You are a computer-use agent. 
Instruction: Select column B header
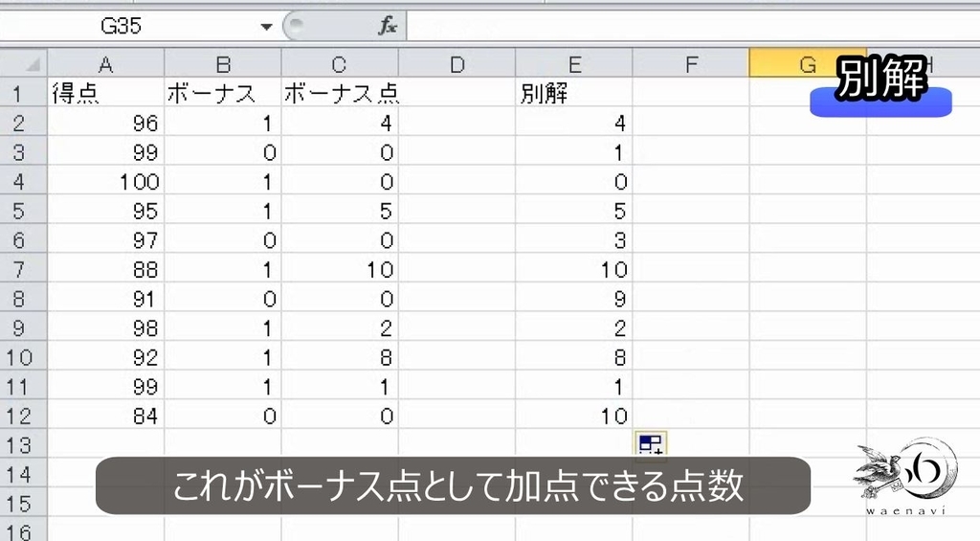(x=223, y=64)
